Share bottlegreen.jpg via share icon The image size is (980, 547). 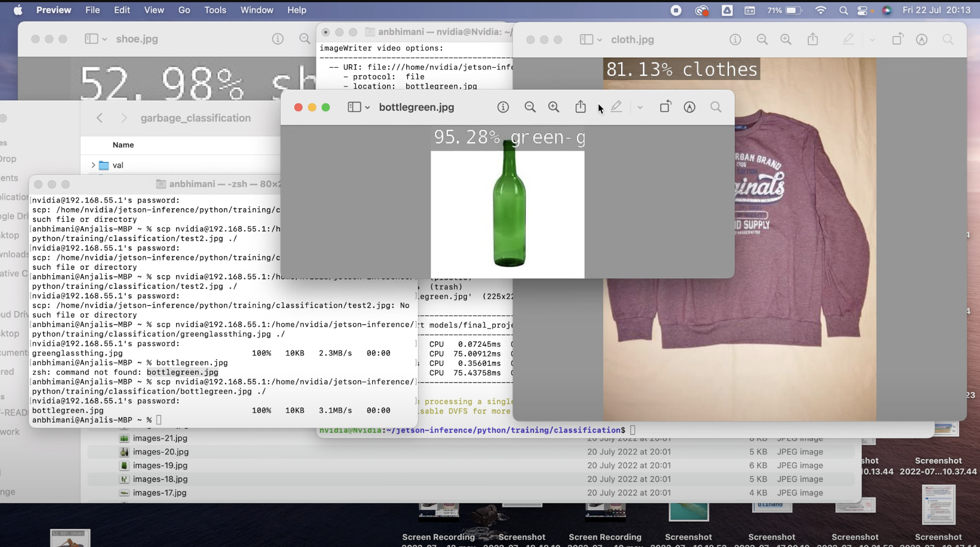pyautogui.click(x=580, y=107)
